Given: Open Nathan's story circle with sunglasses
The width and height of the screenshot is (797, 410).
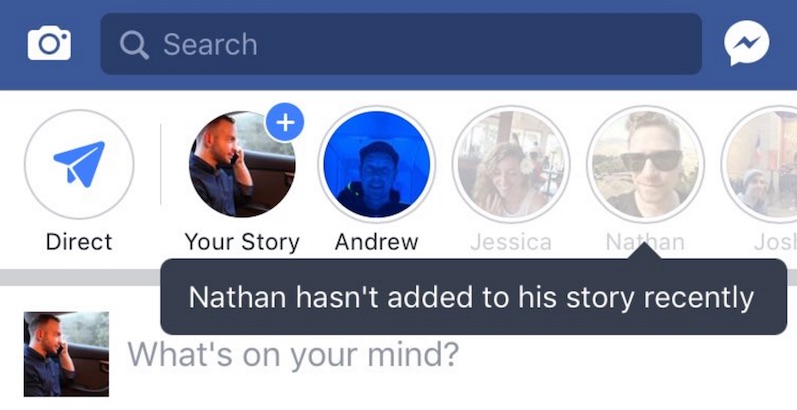Looking at the screenshot, I should coord(646,164).
